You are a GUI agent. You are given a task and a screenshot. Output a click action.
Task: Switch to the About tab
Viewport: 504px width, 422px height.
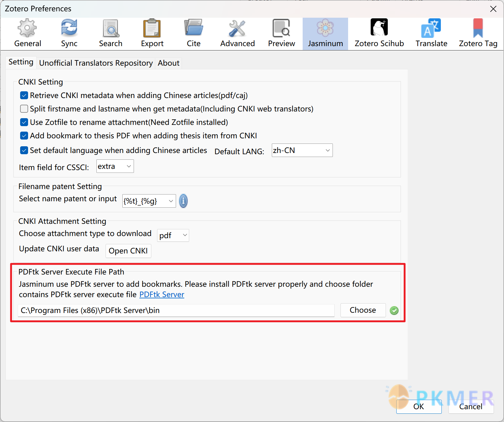pos(168,63)
